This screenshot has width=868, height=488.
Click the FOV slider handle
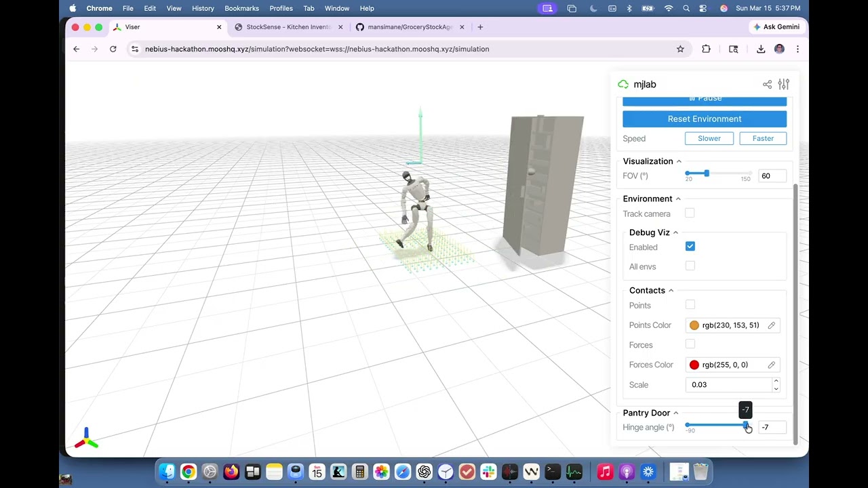(706, 174)
